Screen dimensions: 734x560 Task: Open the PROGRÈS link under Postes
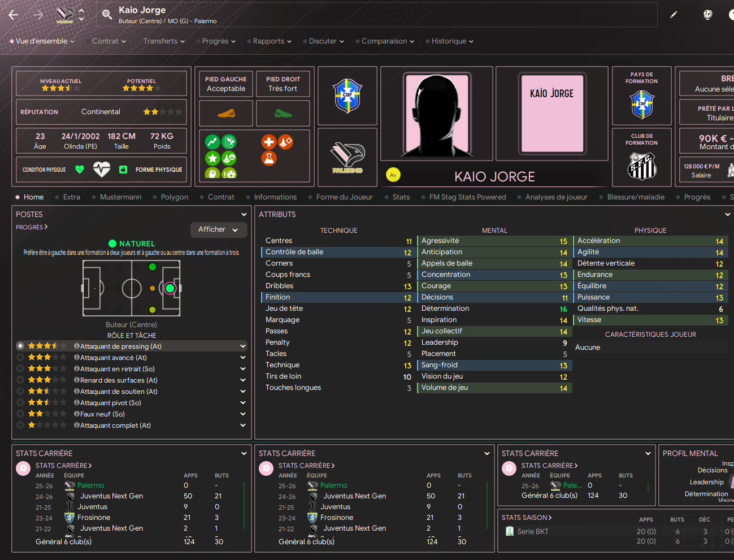click(x=32, y=227)
